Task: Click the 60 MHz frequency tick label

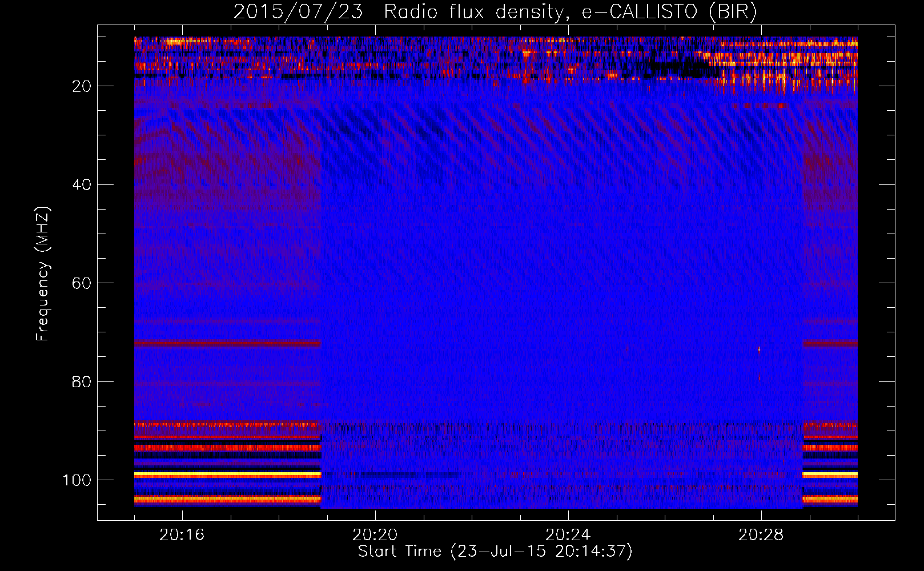Action: (x=82, y=283)
